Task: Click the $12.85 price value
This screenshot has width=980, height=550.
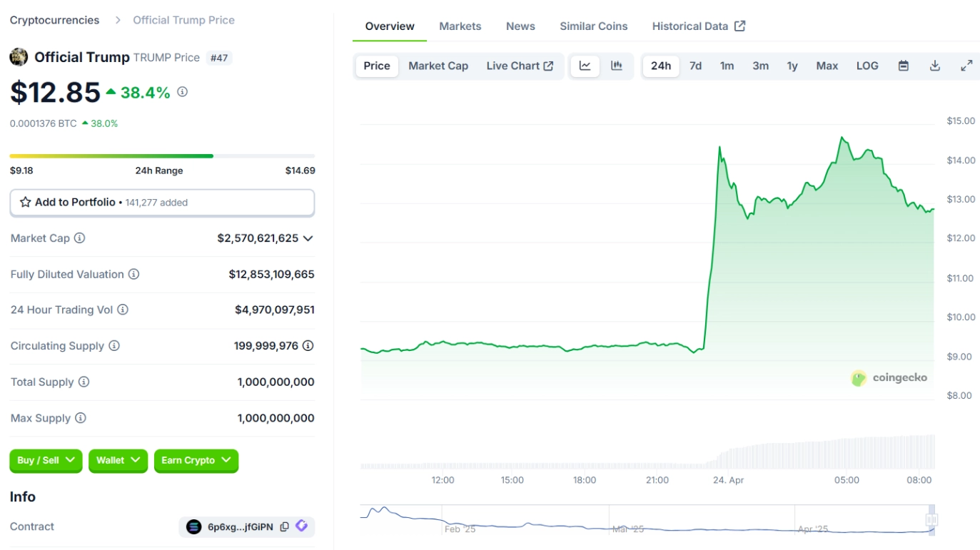Action: click(55, 93)
